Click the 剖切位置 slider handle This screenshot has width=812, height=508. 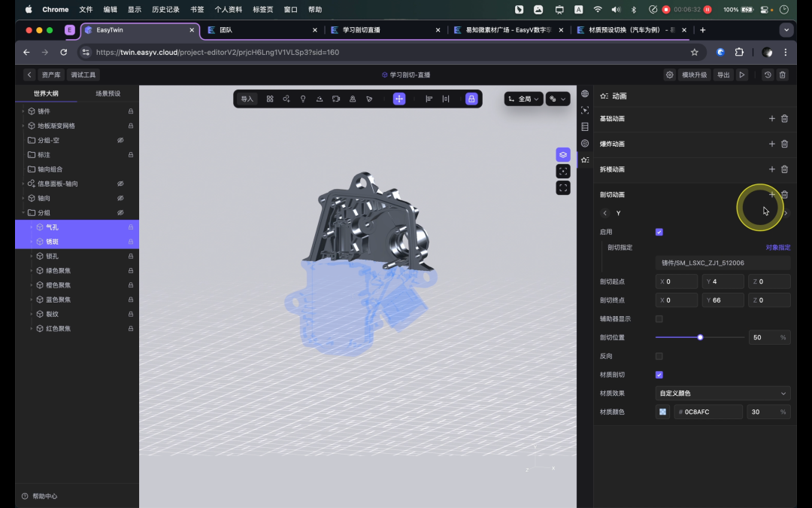(700, 337)
